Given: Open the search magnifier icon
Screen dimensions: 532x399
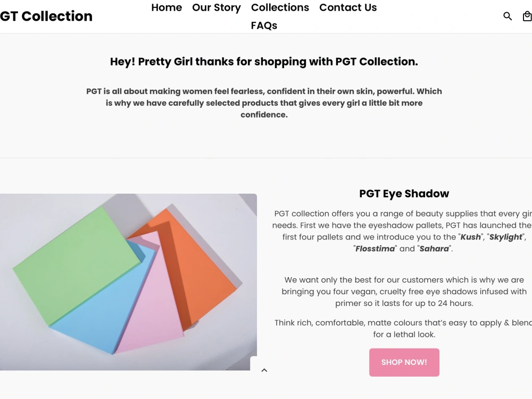Looking at the screenshot, I should pyautogui.click(x=507, y=16).
